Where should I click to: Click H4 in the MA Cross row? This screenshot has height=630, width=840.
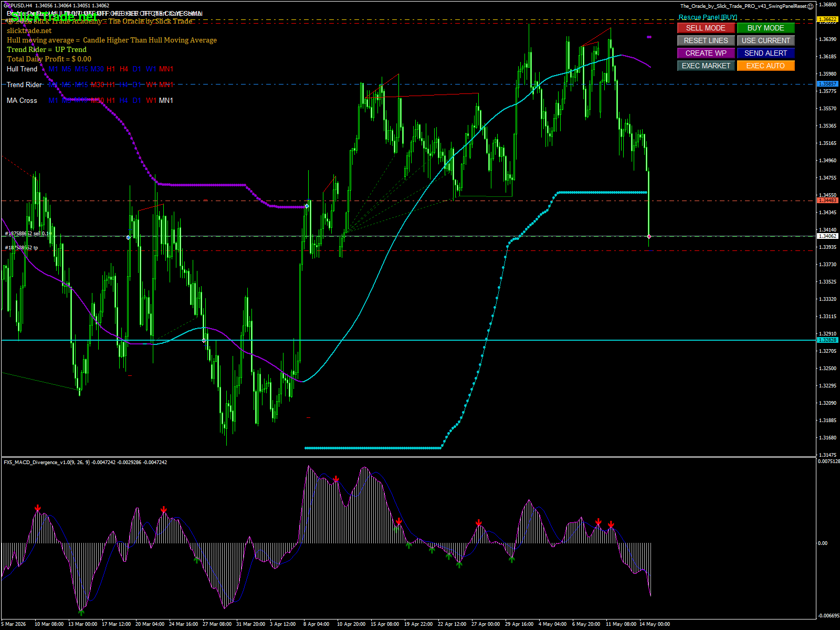[124, 100]
